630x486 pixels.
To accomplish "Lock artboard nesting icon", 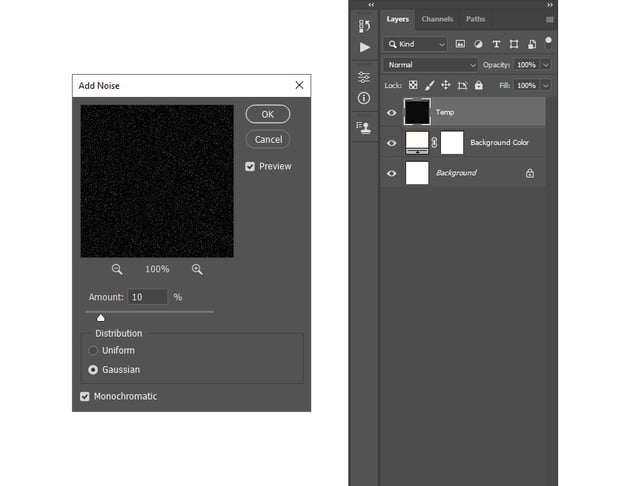I will tap(462, 85).
